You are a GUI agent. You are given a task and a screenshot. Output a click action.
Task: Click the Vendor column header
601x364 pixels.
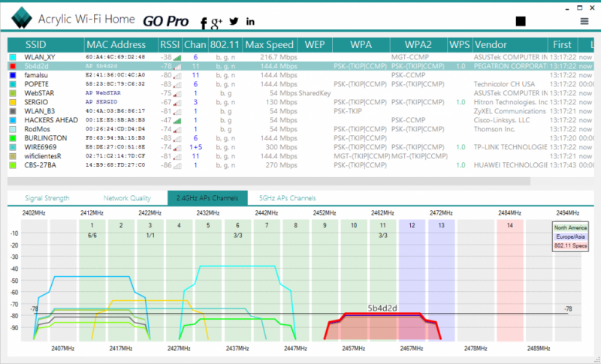point(510,45)
